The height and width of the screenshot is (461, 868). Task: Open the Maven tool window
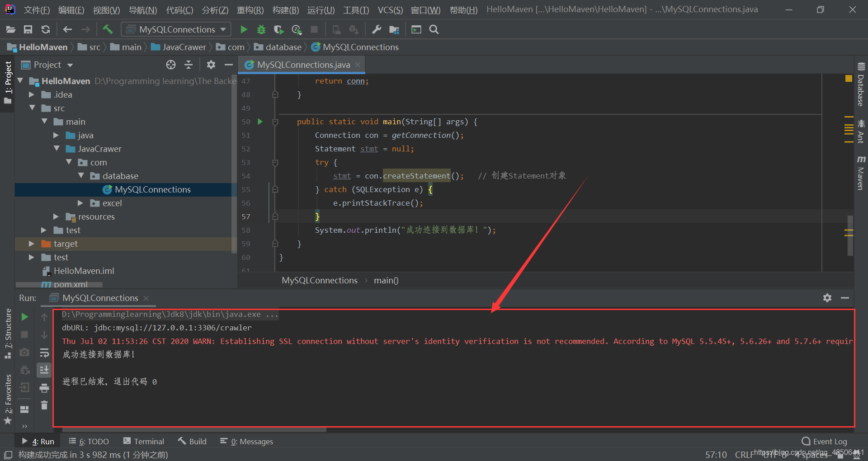tap(861, 173)
